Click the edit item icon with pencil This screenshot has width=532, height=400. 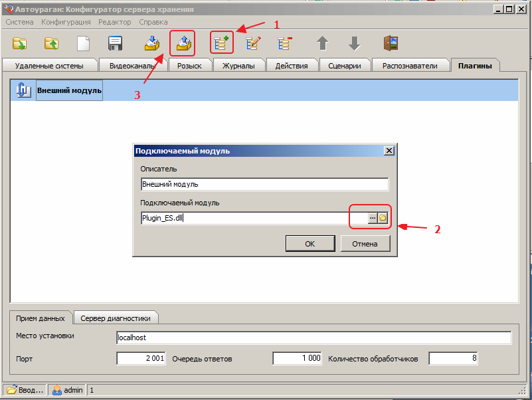253,44
